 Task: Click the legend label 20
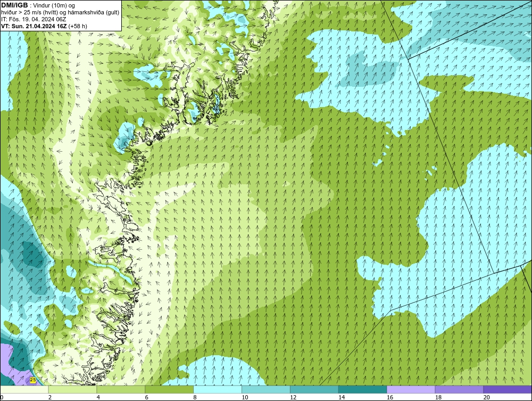click(487, 397)
